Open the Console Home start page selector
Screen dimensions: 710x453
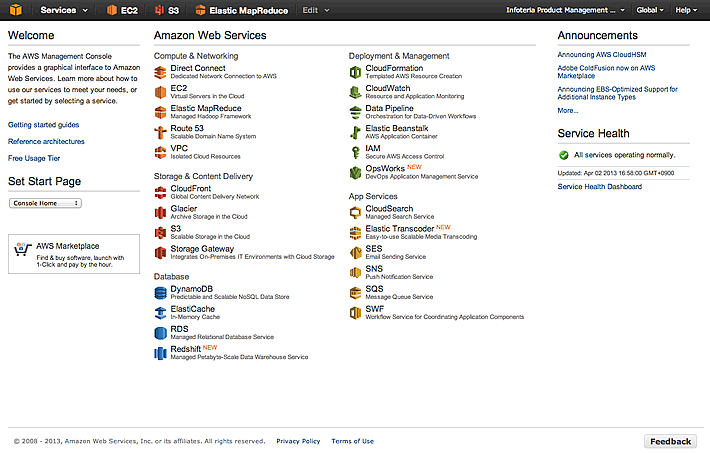45,203
